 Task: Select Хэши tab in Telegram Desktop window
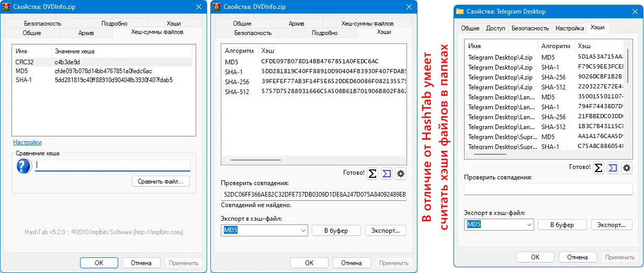(x=598, y=27)
